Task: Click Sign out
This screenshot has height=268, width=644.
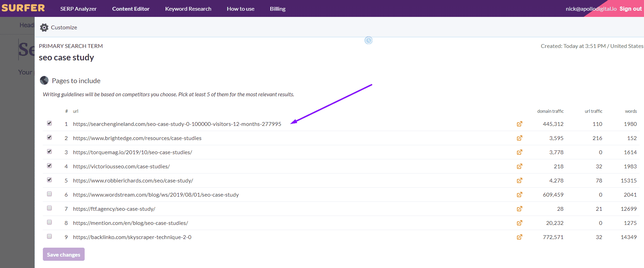Action: tap(631, 9)
